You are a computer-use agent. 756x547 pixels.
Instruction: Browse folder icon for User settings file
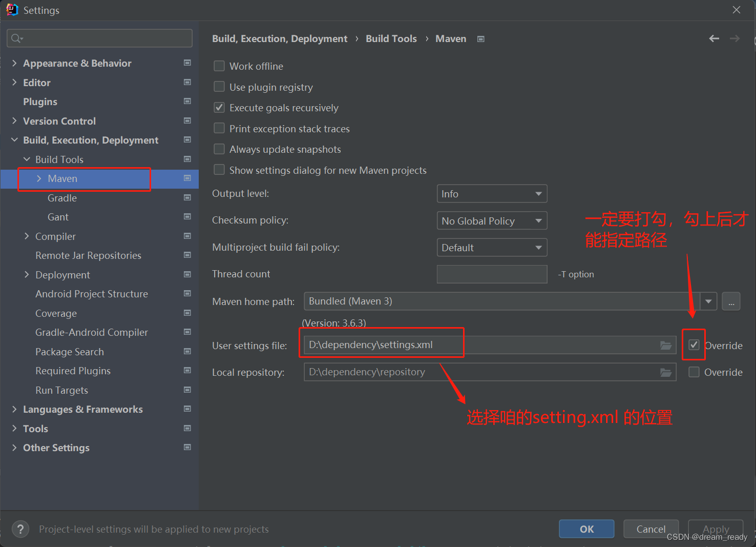pyautogui.click(x=666, y=345)
